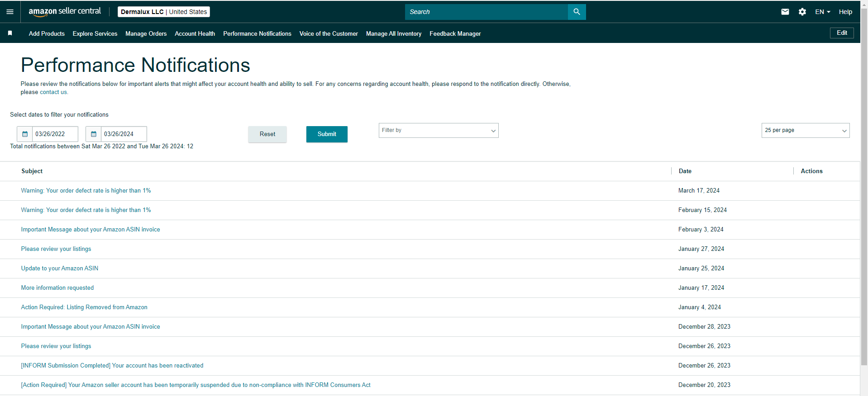Open the start date calendar icon

(25, 134)
